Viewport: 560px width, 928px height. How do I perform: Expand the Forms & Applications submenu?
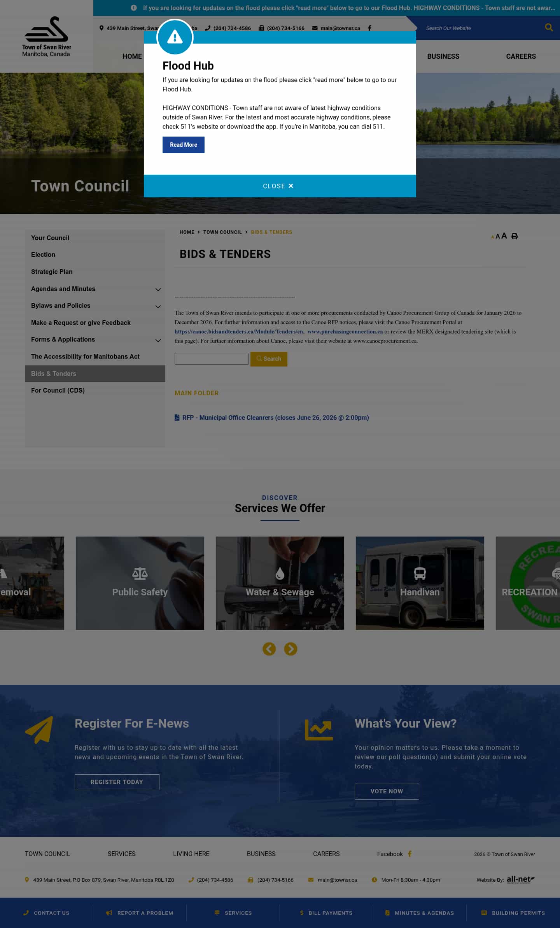[x=158, y=340]
